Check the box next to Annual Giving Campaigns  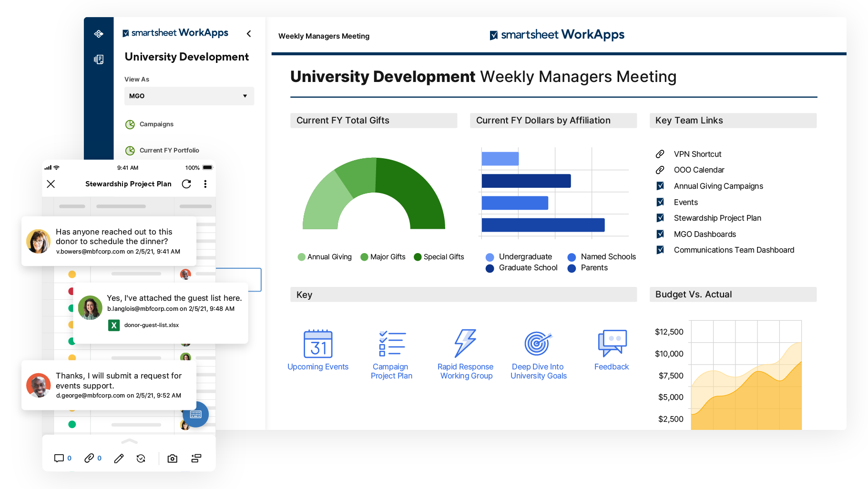661,186
